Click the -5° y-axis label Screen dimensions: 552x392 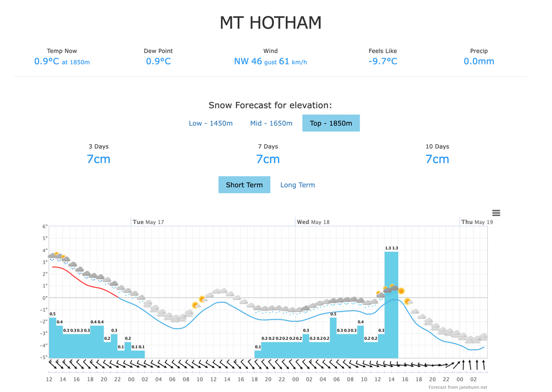coord(44,357)
